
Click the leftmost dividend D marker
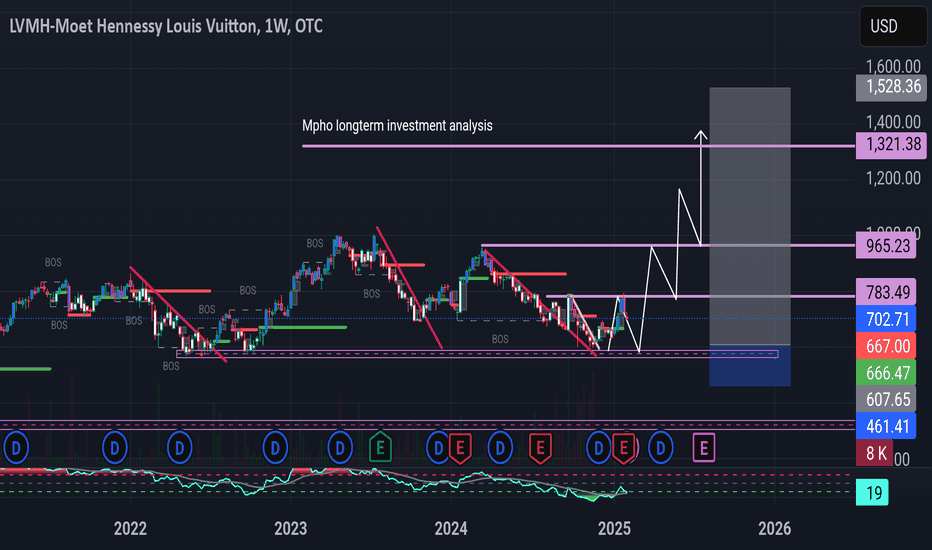[16, 447]
